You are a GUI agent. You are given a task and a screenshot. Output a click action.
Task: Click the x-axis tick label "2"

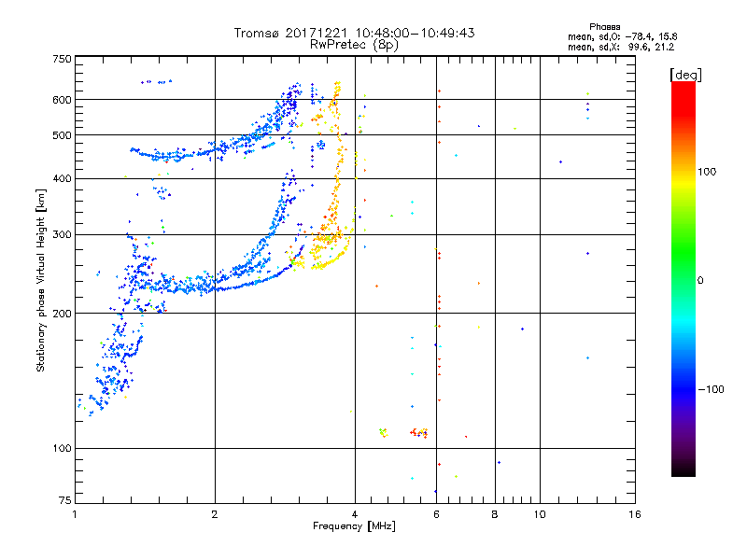tap(215, 514)
